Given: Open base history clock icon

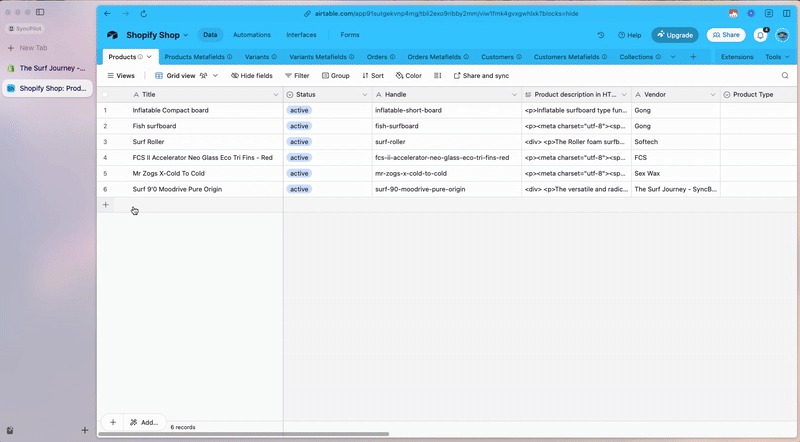Looking at the screenshot, I should coord(601,35).
